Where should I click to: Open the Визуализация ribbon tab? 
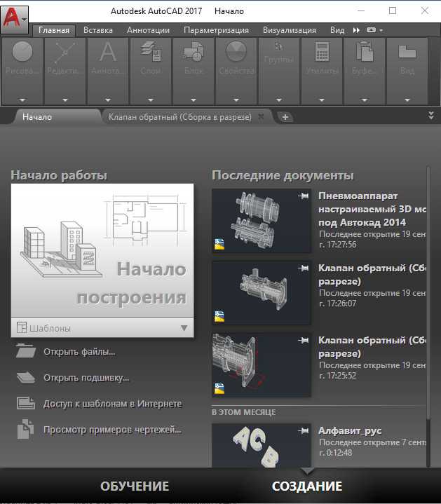click(290, 30)
